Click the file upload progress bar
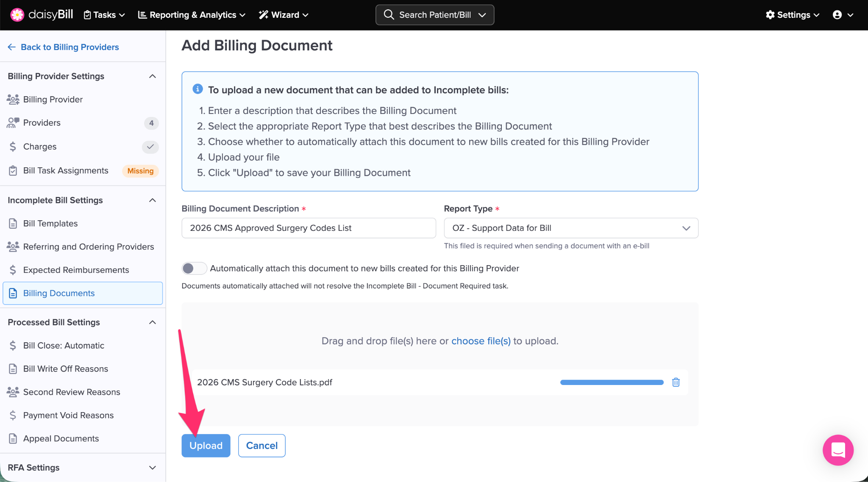868x482 pixels. 612,382
